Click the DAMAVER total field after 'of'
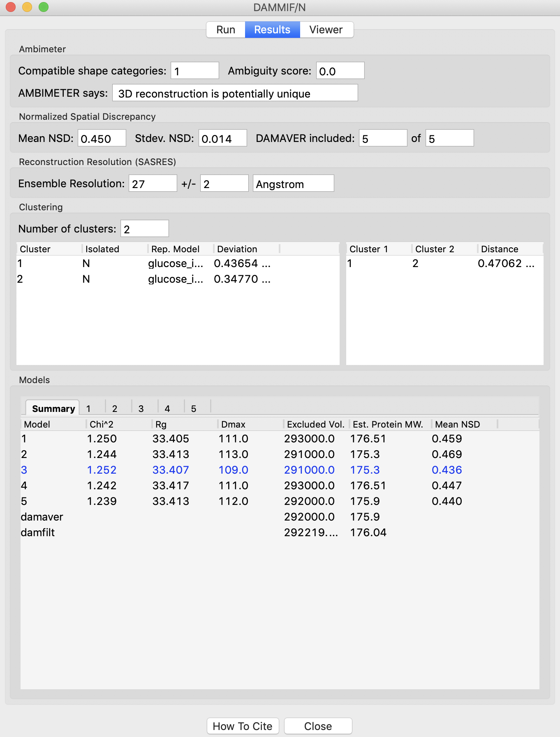560x737 pixels. pyautogui.click(x=450, y=138)
